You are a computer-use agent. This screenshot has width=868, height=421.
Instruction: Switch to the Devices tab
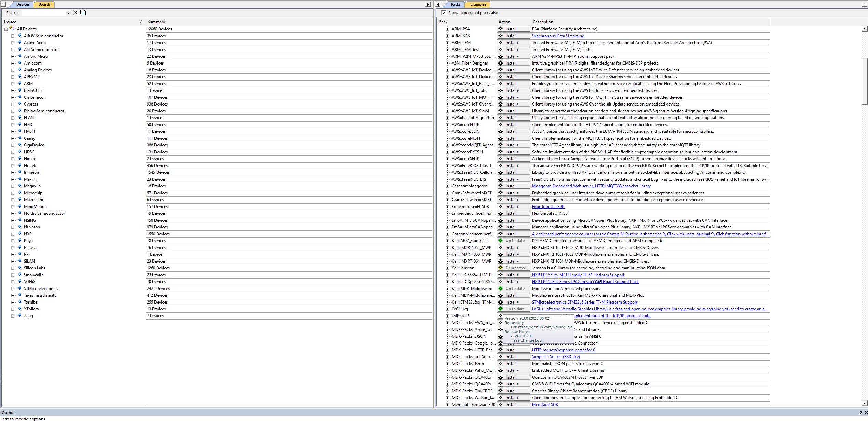[x=23, y=4]
